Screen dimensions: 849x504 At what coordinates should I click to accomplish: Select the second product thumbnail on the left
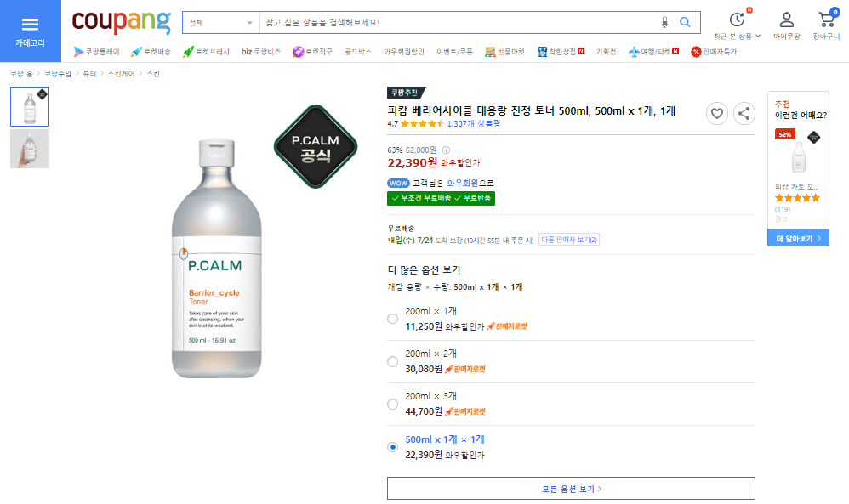pyautogui.click(x=29, y=149)
